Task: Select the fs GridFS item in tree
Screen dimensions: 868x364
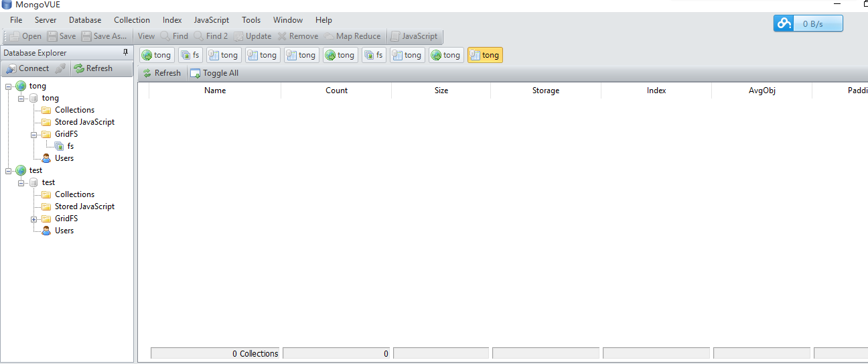Action: click(x=64, y=146)
